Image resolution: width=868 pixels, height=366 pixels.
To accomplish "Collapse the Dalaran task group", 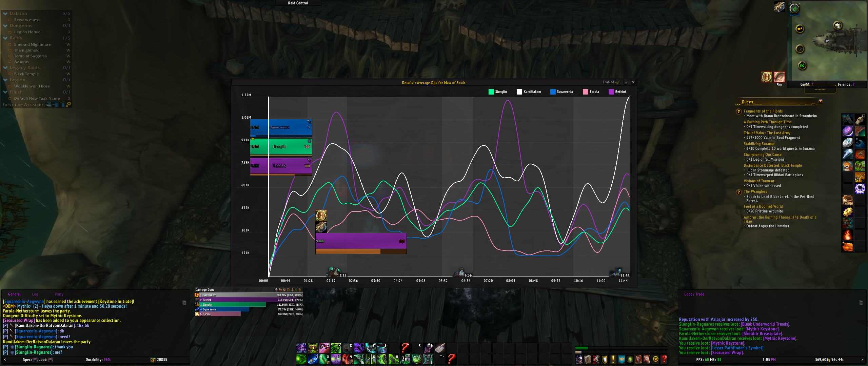I will tap(5, 14).
